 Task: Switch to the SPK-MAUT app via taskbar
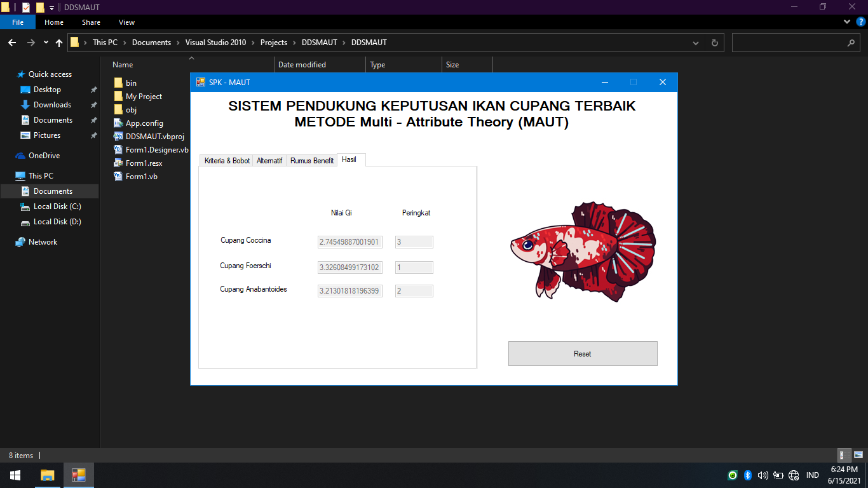pyautogui.click(x=78, y=475)
